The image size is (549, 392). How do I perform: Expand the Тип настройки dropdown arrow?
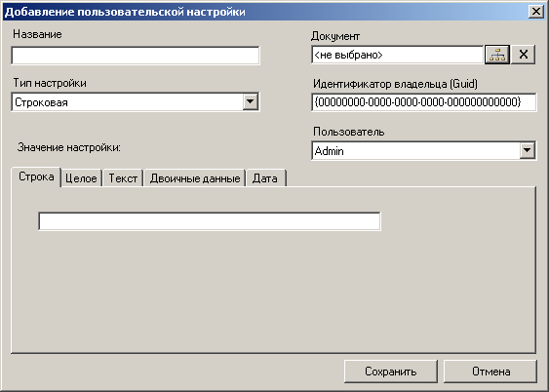coord(250,101)
